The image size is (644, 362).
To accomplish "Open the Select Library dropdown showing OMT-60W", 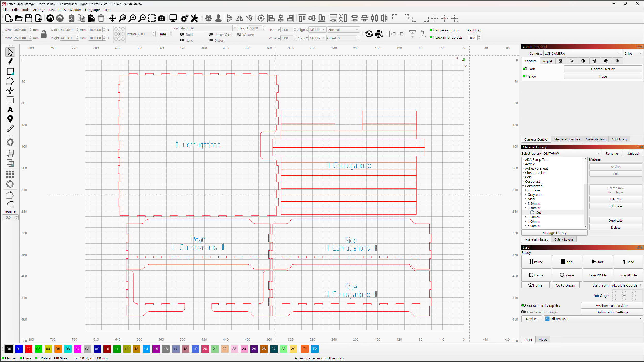I will [x=571, y=153].
